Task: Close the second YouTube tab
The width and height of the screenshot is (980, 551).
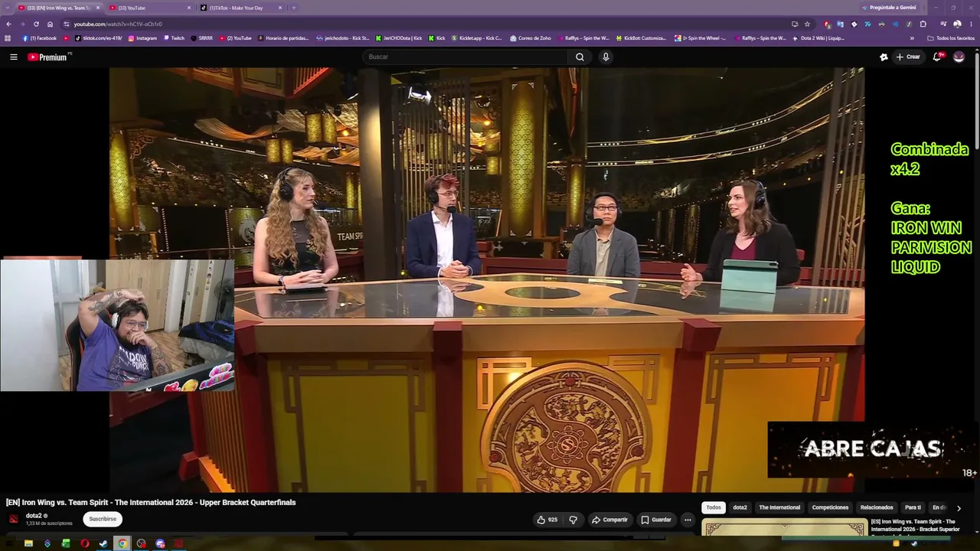Action: click(189, 8)
